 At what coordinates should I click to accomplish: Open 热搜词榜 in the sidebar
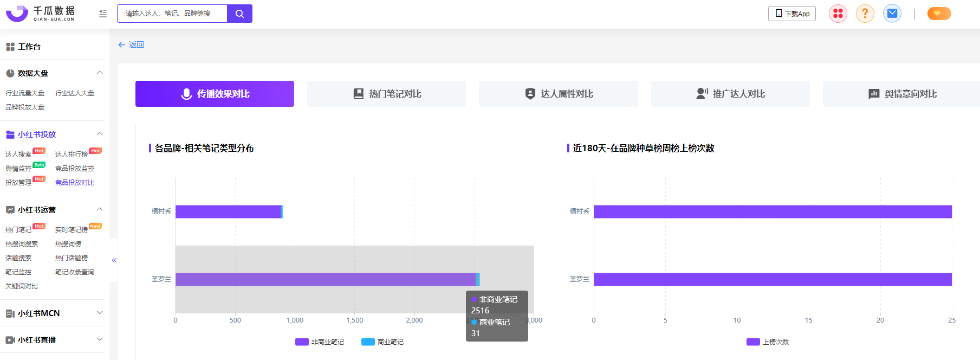click(x=68, y=244)
